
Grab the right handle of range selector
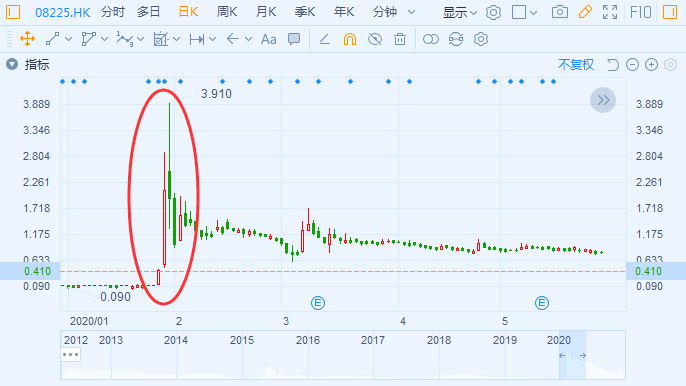pyautogui.click(x=583, y=355)
